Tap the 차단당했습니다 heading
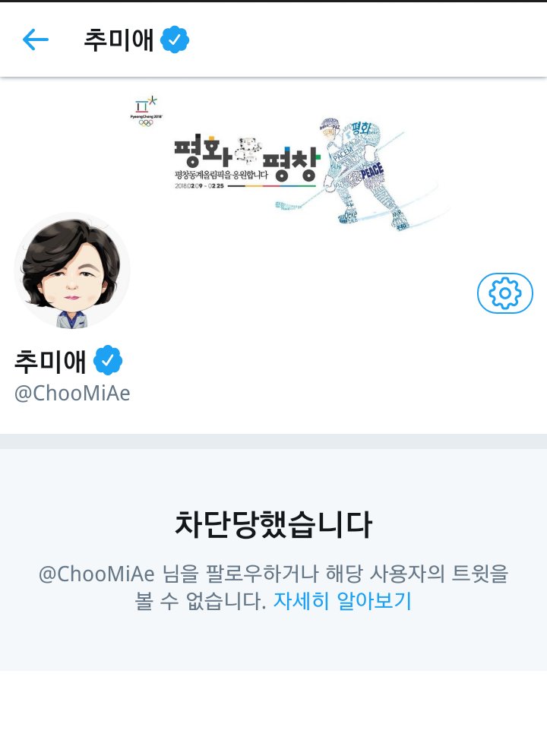 (273, 524)
